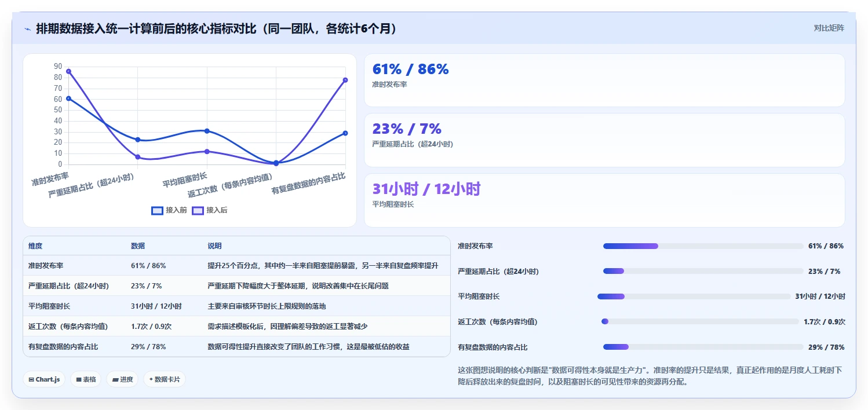The height and width of the screenshot is (410, 868).
Task: Click the 接入前 point at 有复盘数据的内容占比
Action: pyautogui.click(x=345, y=133)
